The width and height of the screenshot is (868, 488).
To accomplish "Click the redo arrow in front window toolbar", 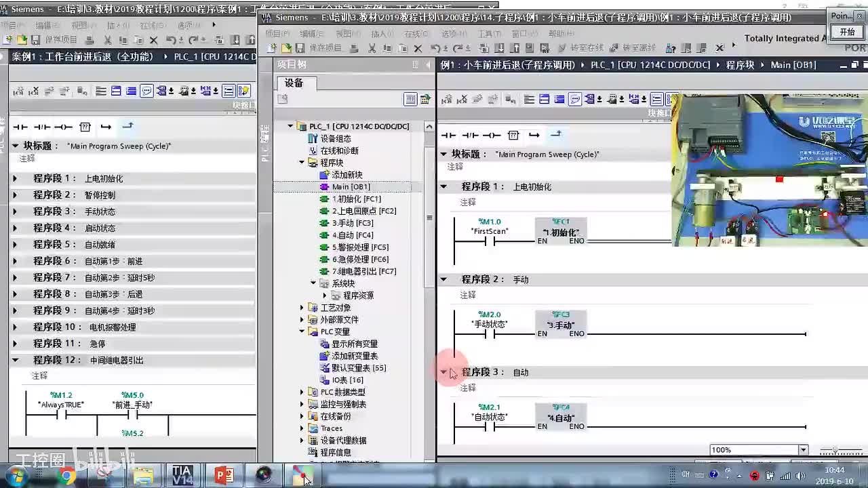I will (x=459, y=48).
